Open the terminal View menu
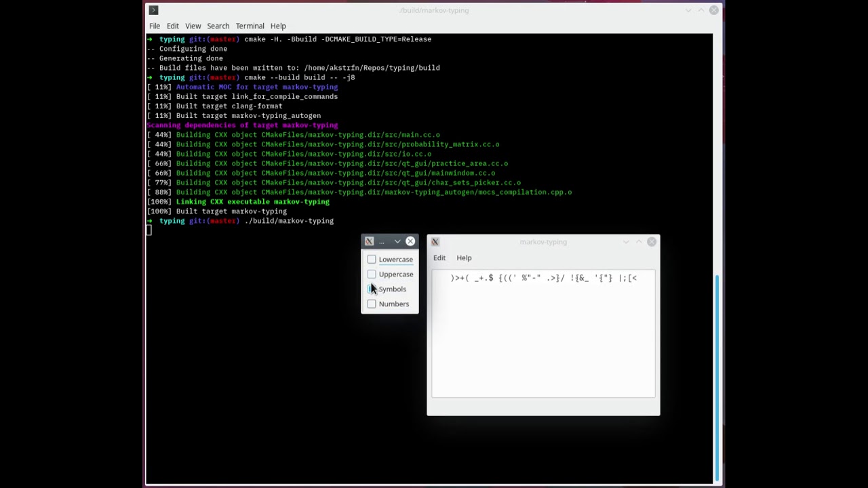 (193, 26)
